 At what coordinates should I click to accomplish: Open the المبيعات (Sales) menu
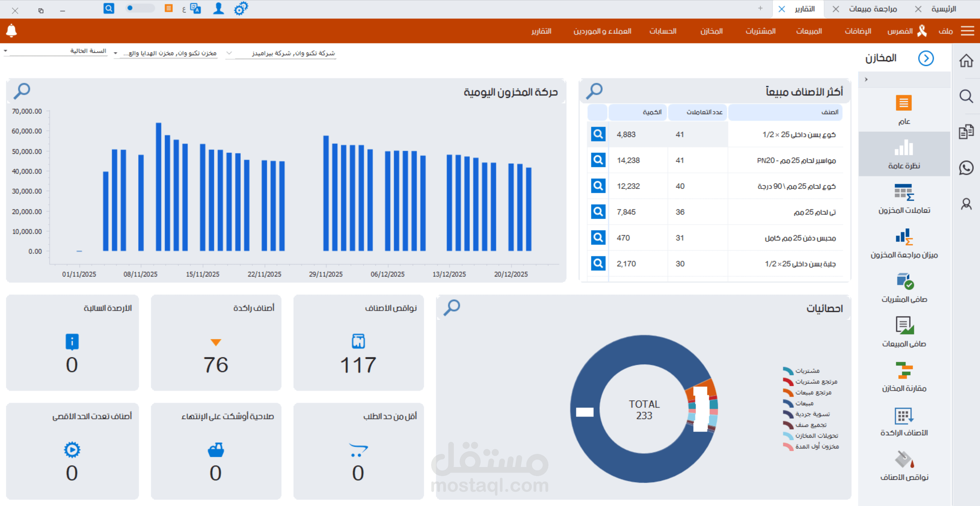pos(809,31)
